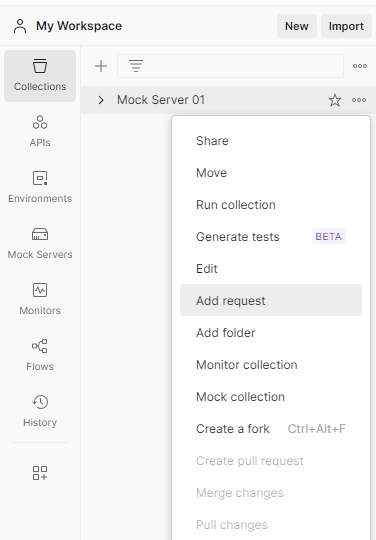Choose Share from the context menu
376x540 pixels.
pos(271,141)
